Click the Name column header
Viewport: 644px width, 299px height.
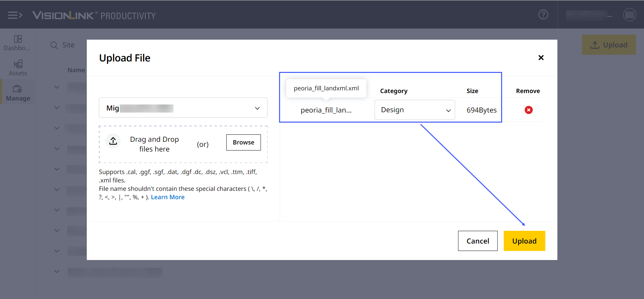pos(76,70)
